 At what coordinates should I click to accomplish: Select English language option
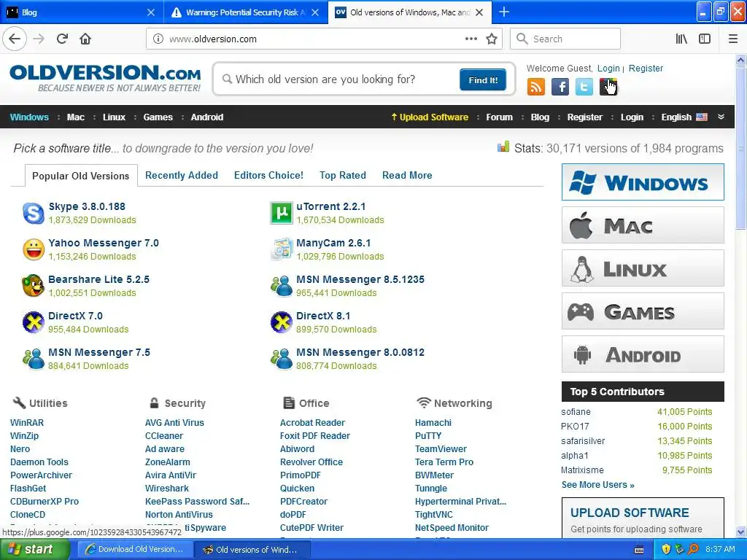pos(684,117)
